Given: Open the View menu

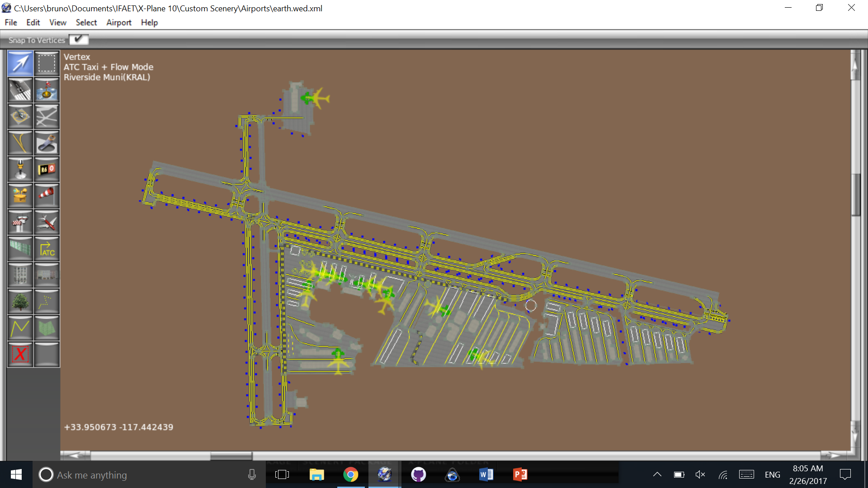Looking at the screenshot, I should click(57, 23).
